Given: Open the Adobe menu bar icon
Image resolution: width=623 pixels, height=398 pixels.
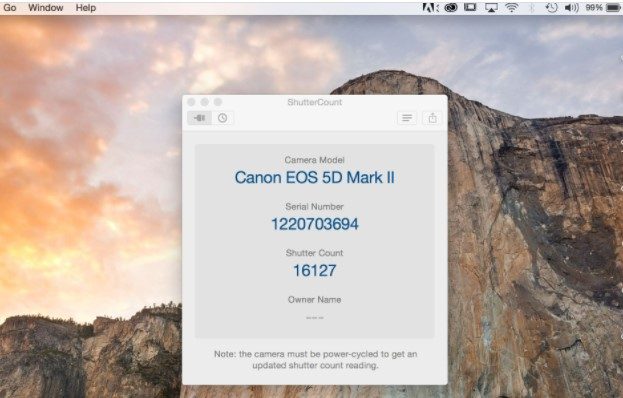Looking at the screenshot, I should coord(430,8).
